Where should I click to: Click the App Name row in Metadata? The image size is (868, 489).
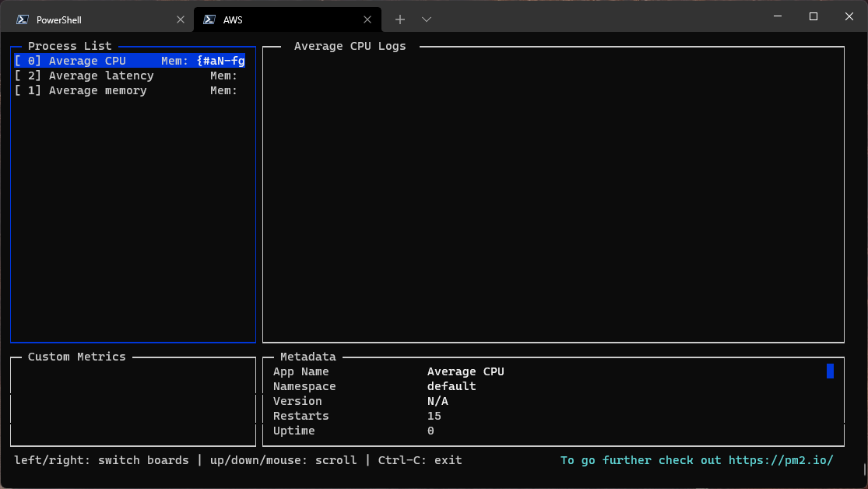(x=300, y=371)
